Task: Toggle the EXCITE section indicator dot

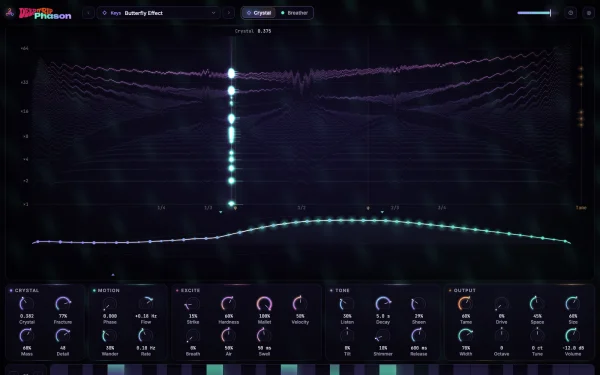Action: pos(177,290)
